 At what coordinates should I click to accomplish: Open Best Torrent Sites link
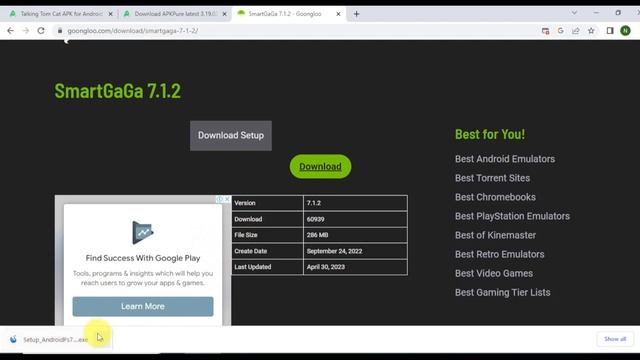click(x=492, y=178)
